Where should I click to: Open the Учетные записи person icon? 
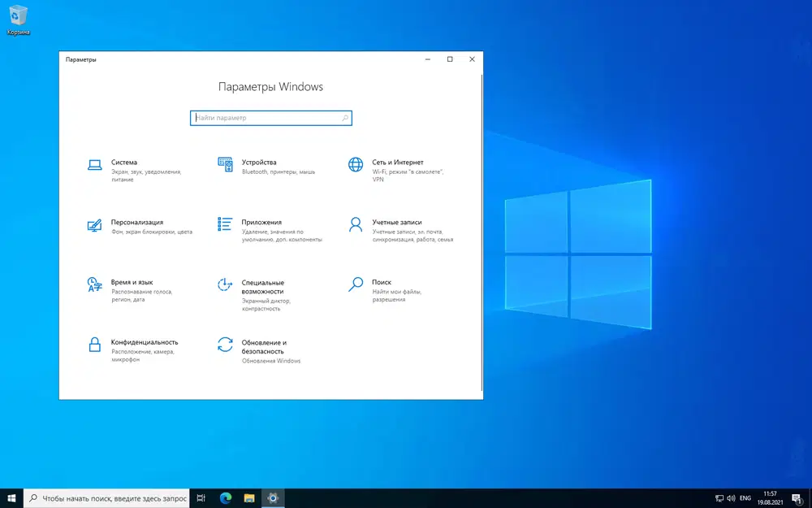tap(356, 224)
